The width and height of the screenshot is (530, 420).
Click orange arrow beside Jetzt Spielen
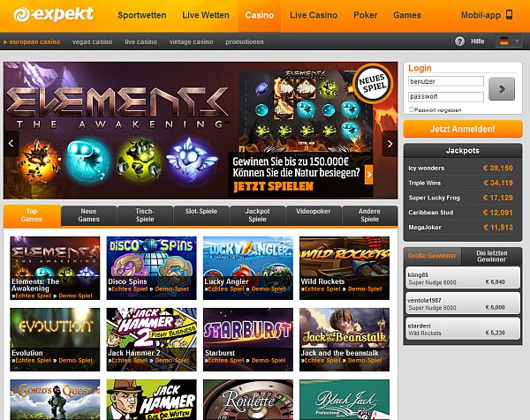(x=368, y=175)
